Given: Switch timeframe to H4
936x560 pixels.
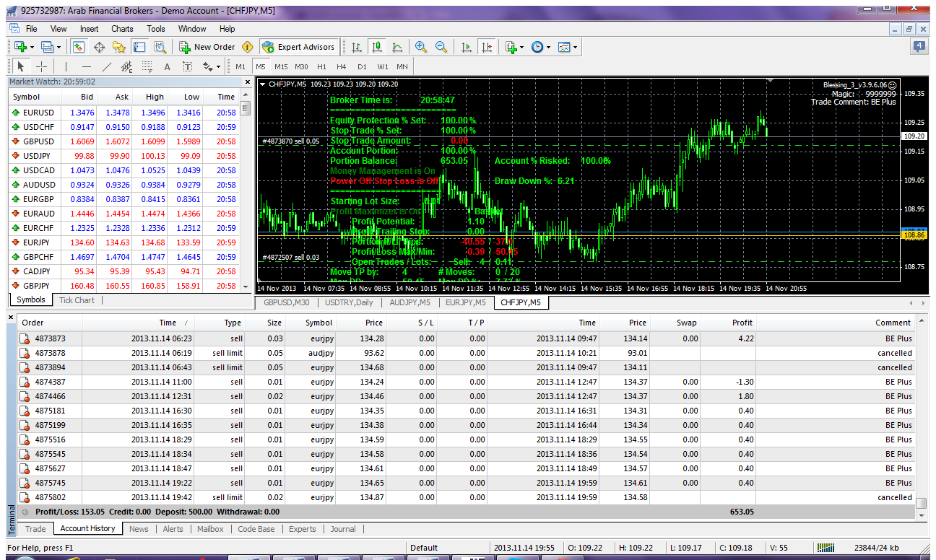Looking at the screenshot, I should pyautogui.click(x=342, y=66).
